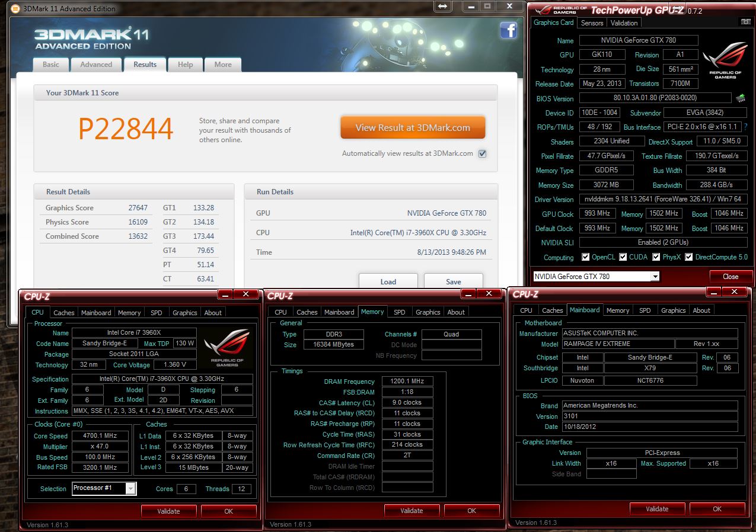This screenshot has height=532, width=756.
Task: Toggle the DirectCompute 5.0 checkbox in GPU-Z
Action: 688,257
